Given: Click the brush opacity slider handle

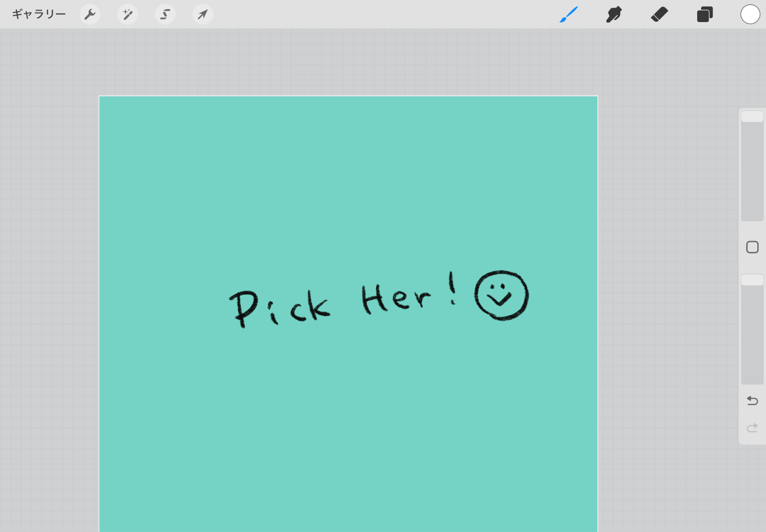Looking at the screenshot, I should [x=752, y=280].
